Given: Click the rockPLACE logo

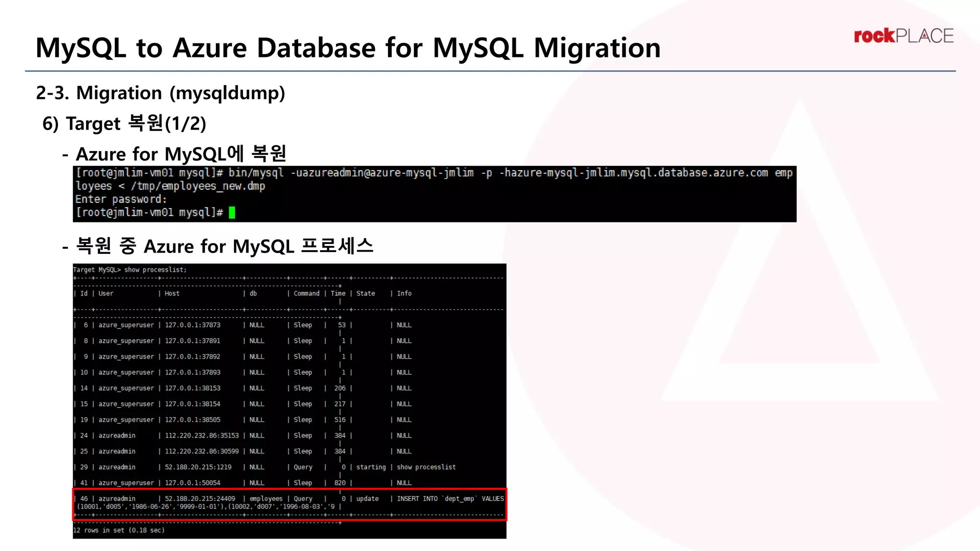Looking at the screenshot, I should (x=903, y=36).
